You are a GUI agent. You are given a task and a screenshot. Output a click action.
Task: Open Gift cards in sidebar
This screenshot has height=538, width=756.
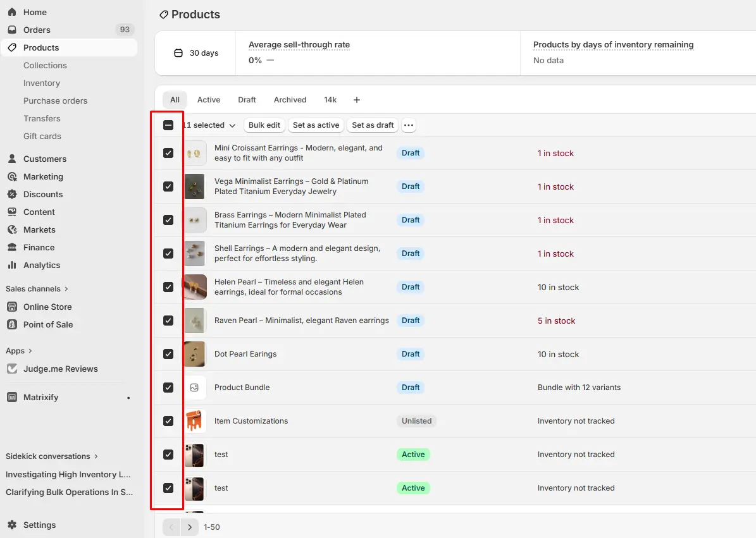click(42, 137)
